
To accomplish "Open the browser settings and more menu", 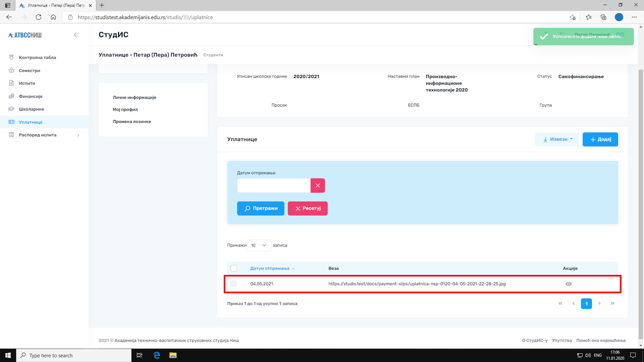I will (634, 17).
